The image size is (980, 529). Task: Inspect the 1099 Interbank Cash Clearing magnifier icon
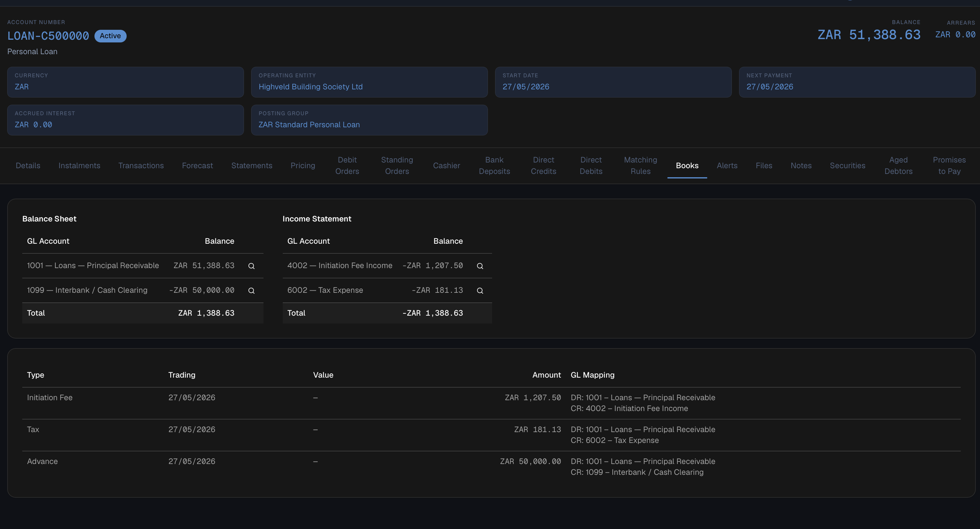tap(251, 291)
